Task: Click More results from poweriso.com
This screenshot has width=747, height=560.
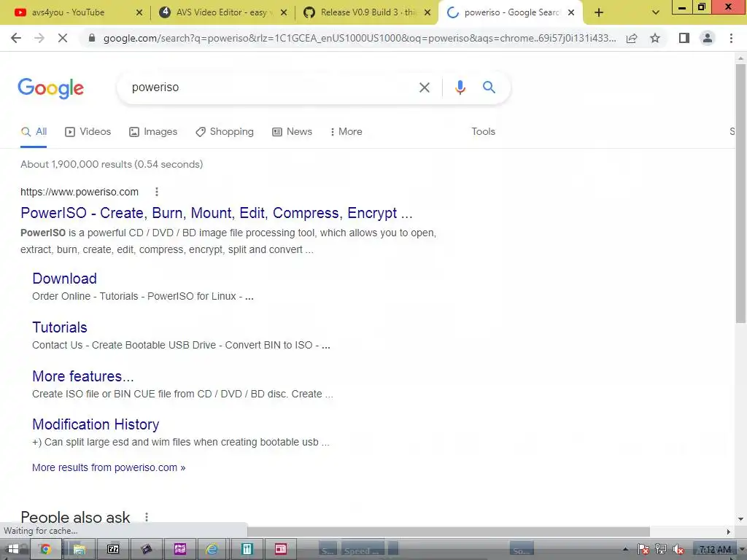Action: tap(109, 467)
